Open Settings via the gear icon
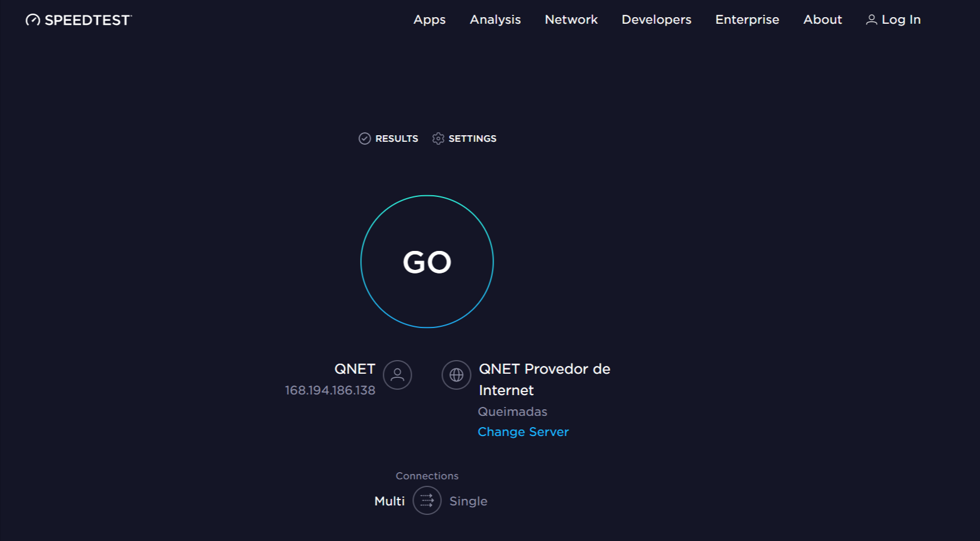 point(438,138)
